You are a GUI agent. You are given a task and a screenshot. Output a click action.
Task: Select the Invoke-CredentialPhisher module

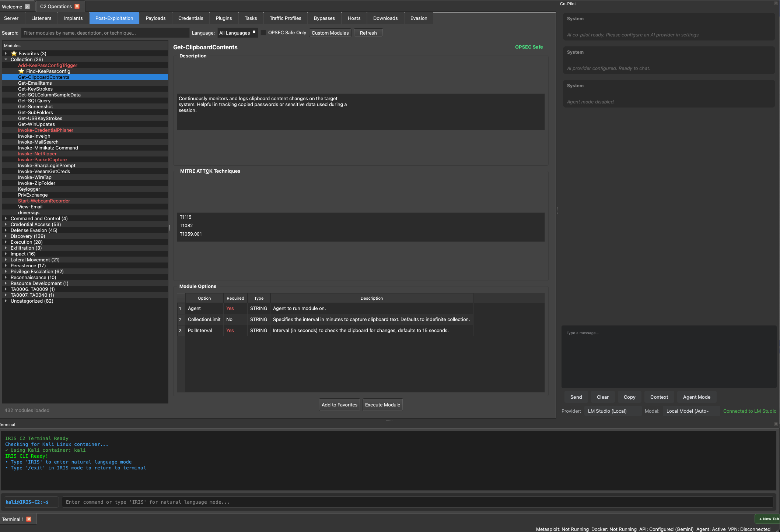[x=46, y=130]
